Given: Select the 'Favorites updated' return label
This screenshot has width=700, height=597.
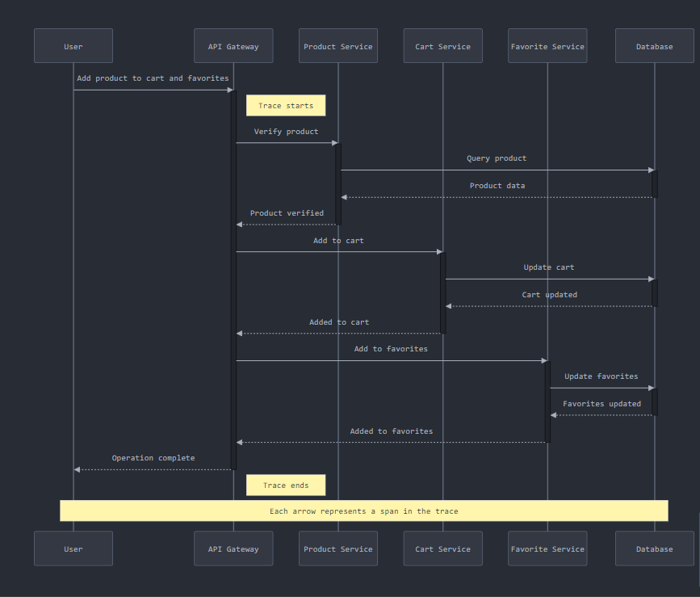Looking at the screenshot, I should point(601,404).
